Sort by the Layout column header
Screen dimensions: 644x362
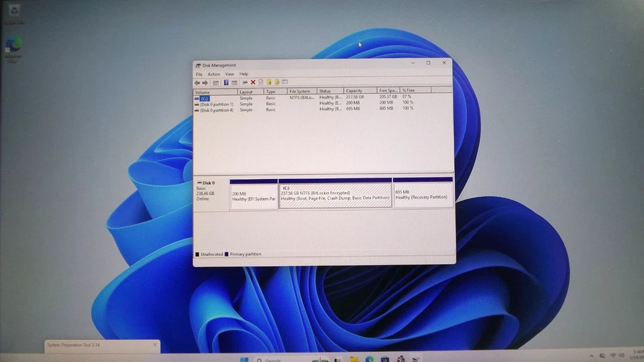click(x=250, y=92)
